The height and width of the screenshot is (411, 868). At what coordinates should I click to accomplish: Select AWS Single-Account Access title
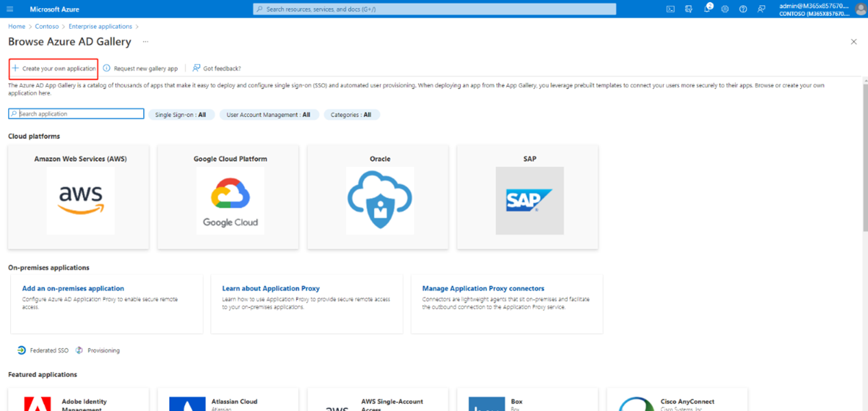392,405
